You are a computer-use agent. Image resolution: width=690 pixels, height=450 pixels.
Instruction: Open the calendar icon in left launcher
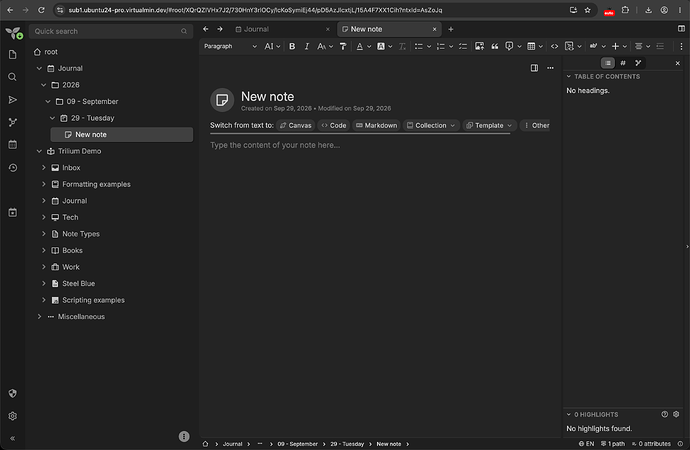coord(12,145)
